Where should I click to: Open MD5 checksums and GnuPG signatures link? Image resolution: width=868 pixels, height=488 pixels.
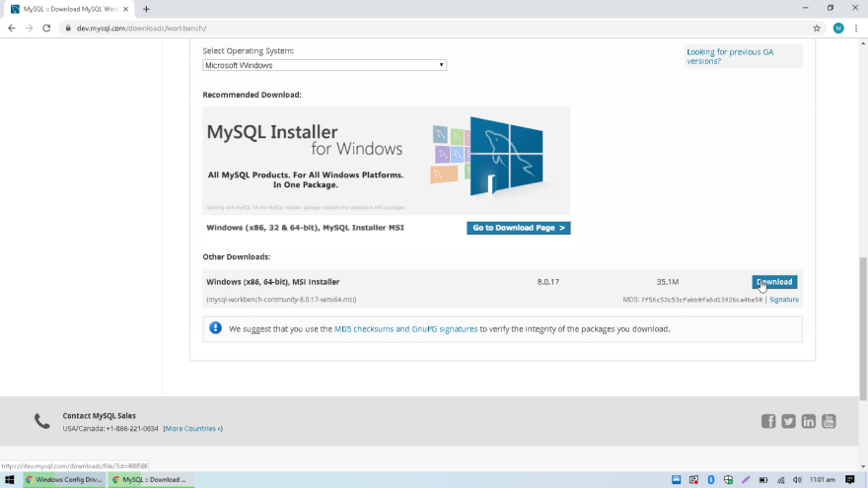pos(405,328)
